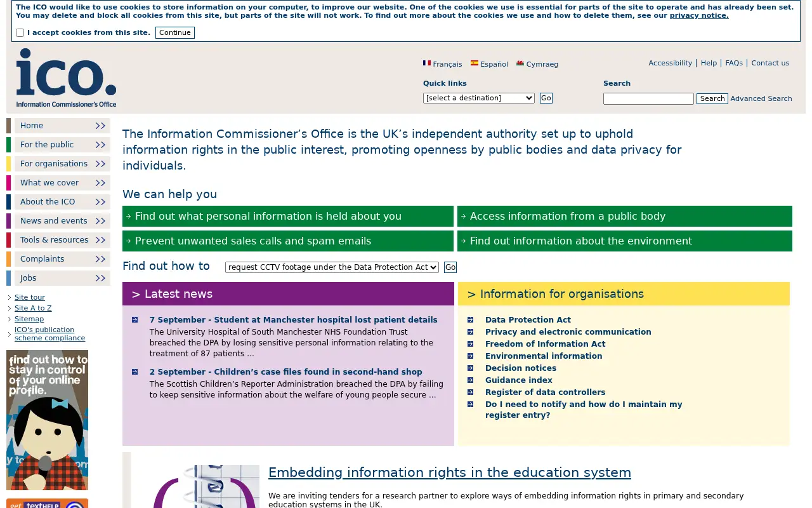The height and width of the screenshot is (508, 812).
Task: Click Go button next to Quick links
Action: (x=546, y=98)
